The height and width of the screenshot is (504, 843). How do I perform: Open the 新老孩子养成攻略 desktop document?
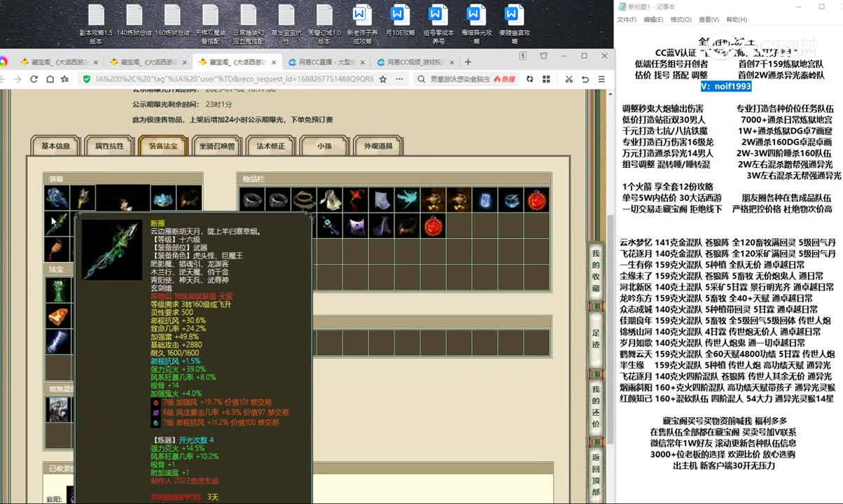[x=362, y=25]
